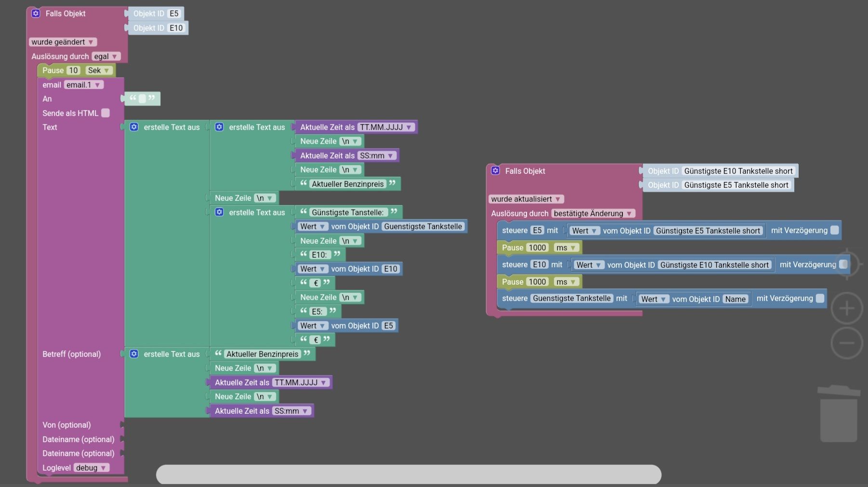Zoom in with the plus icon

(x=847, y=308)
